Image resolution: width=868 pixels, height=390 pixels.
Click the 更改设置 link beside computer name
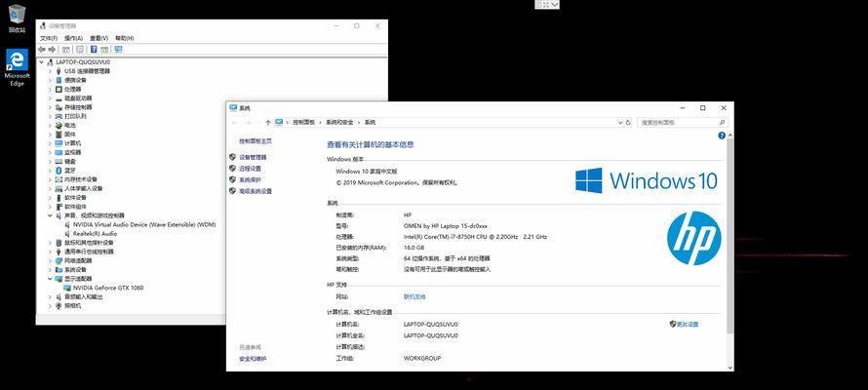pos(688,324)
